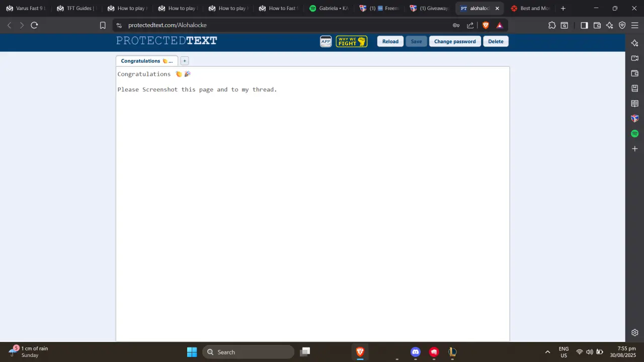Click inside the note text area
644x362 pixels.
[312, 204]
